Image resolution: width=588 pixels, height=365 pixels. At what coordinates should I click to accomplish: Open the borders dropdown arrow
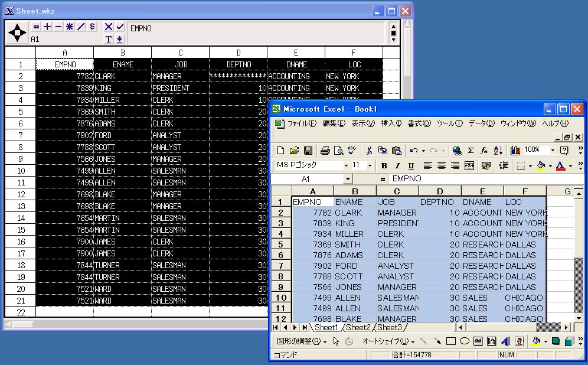pyautogui.click(x=530, y=166)
